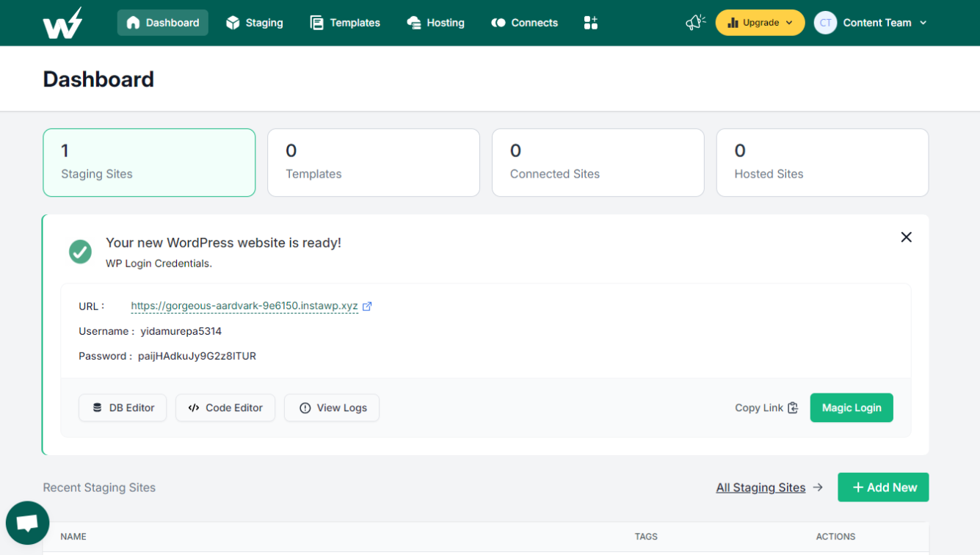Open the gorgeous-aardvark site URL link

coord(244,306)
